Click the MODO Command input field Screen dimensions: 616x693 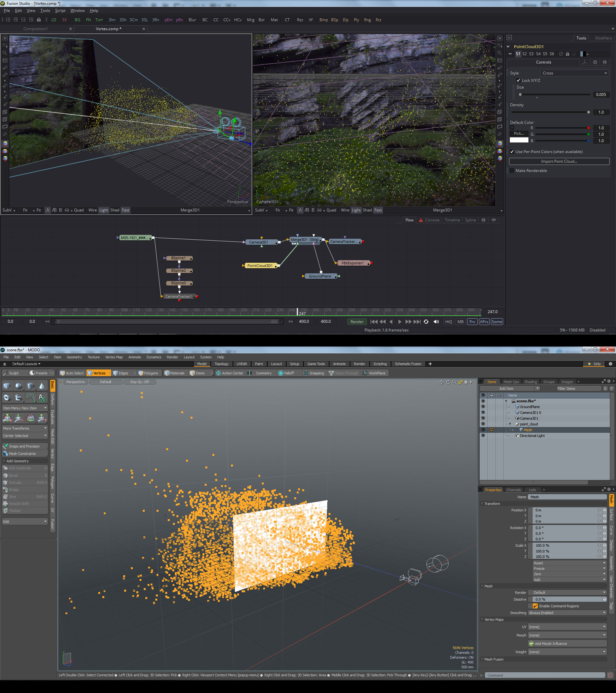tap(544, 675)
